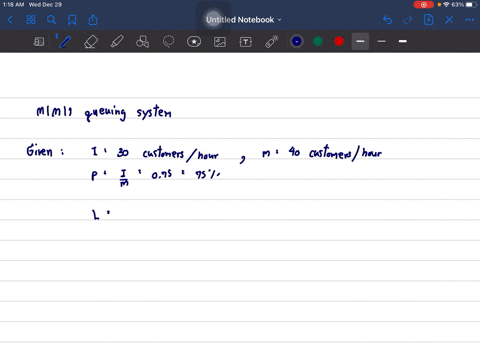This screenshot has height=360, width=480.
Task: Select the Text box tool
Action: click(246, 42)
